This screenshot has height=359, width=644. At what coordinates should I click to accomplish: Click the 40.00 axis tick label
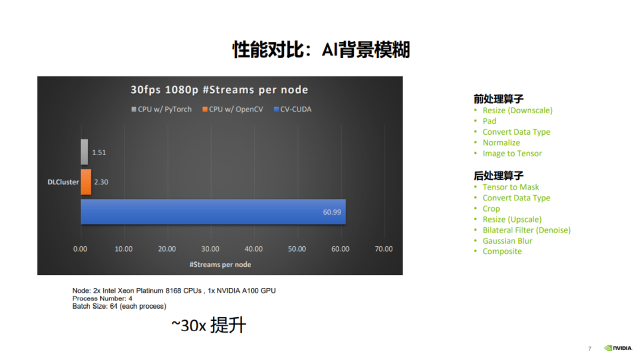coord(254,249)
